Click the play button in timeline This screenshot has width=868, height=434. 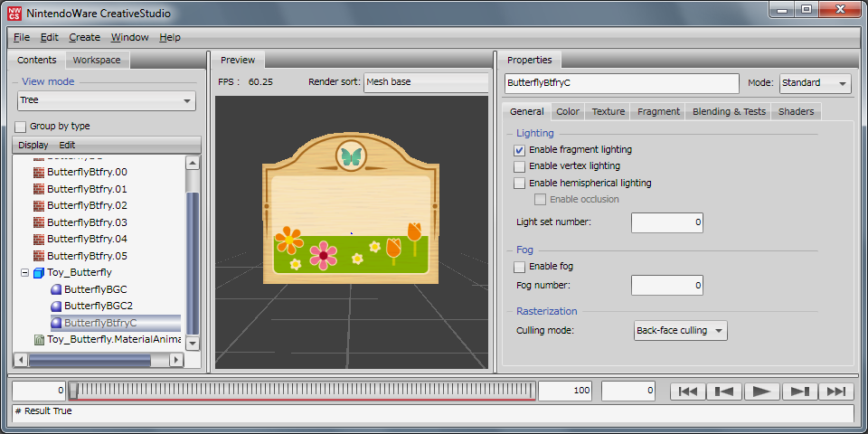click(x=761, y=391)
